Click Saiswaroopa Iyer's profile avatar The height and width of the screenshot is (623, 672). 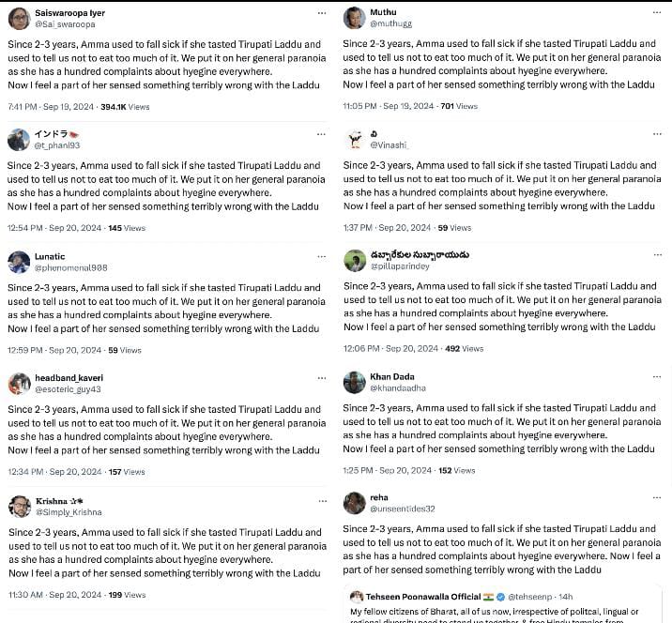(19, 18)
